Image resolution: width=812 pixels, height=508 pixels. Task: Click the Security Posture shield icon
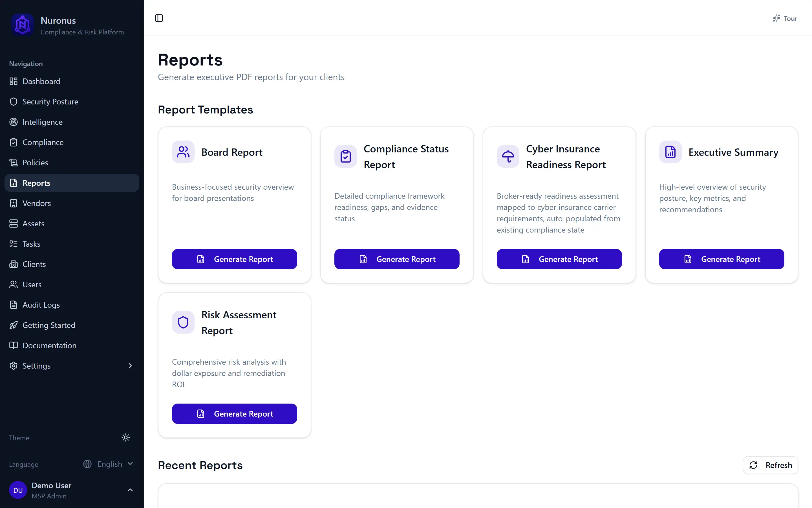(14, 102)
